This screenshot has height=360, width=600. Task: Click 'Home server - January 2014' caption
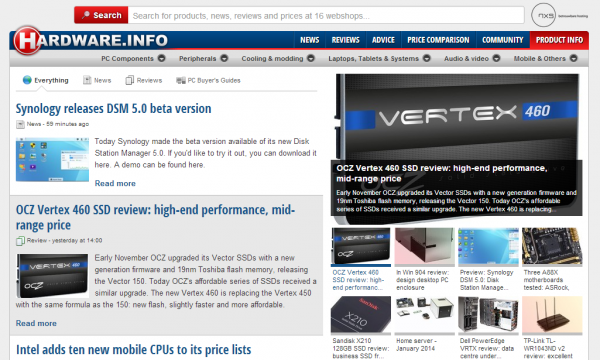click(x=416, y=344)
